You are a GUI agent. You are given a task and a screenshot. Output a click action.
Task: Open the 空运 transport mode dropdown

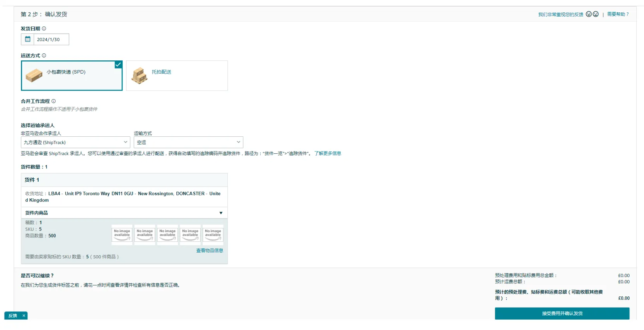188,142
